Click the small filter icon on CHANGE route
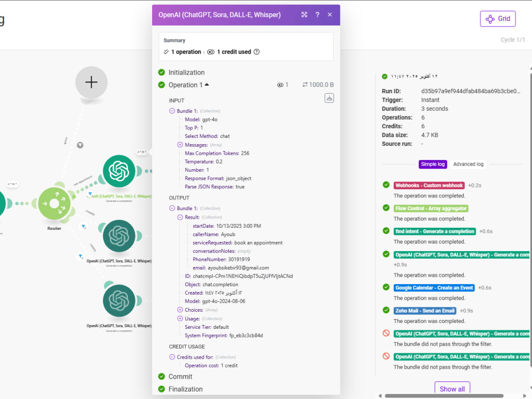Screen dimensions: 532x399 [x=84, y=226]
